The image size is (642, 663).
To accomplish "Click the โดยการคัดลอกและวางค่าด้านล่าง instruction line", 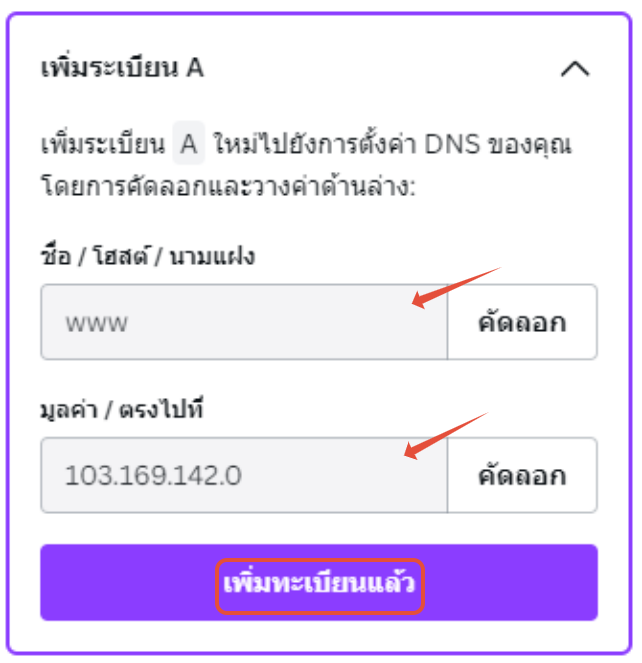I will 228,186.
